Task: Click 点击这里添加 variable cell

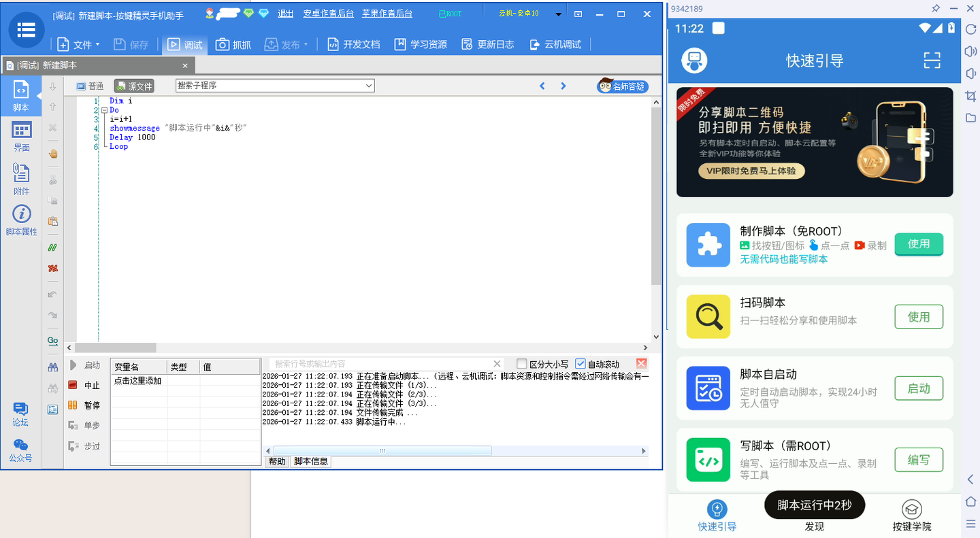Action: pyautogui.click(x=138, y=381)
